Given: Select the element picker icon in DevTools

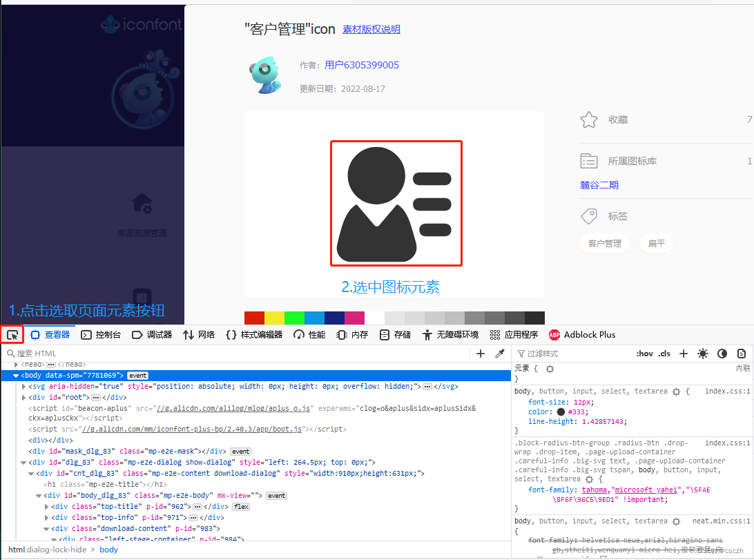Looking at the screenshot, I should click(x=12, y=334).
